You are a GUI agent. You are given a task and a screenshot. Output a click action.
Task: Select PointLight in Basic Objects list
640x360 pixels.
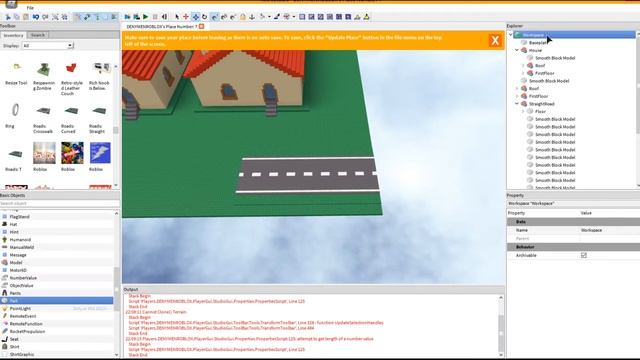57,309
